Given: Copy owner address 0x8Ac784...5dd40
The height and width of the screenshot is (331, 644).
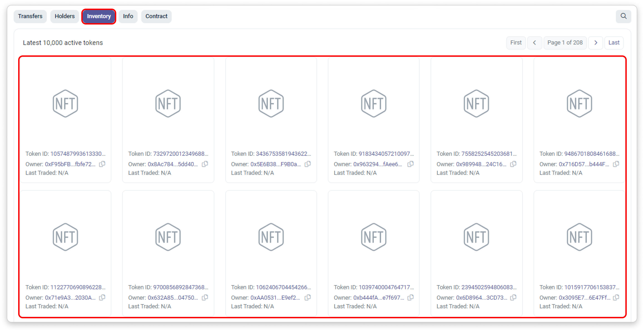Looking at the screenshot, I should coord(205,164).
